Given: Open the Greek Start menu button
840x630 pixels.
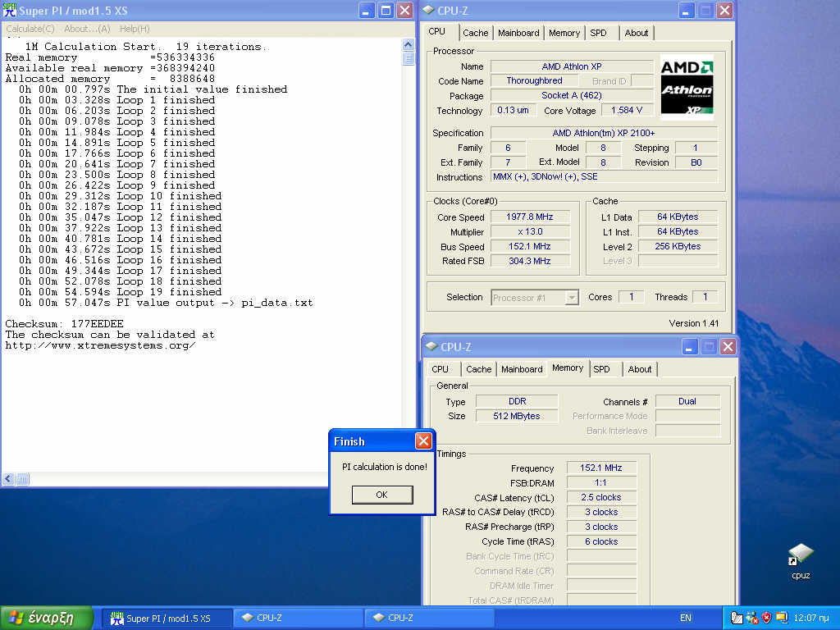Looking at the screenshot, I should coord(47,618).
